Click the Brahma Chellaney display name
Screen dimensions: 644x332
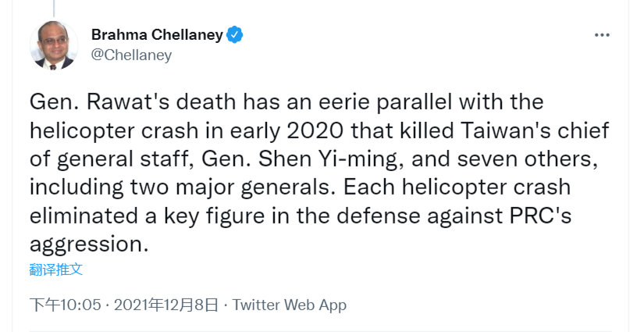[157, 35]
